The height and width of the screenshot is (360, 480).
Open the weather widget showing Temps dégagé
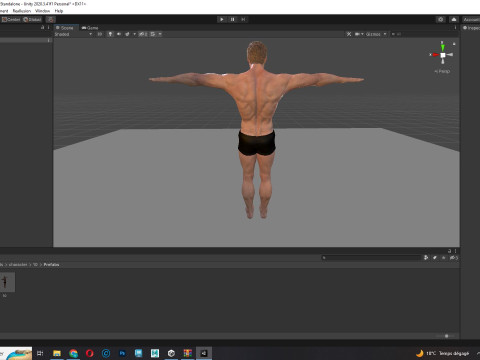pyautogui.click(x=442, y=353)
